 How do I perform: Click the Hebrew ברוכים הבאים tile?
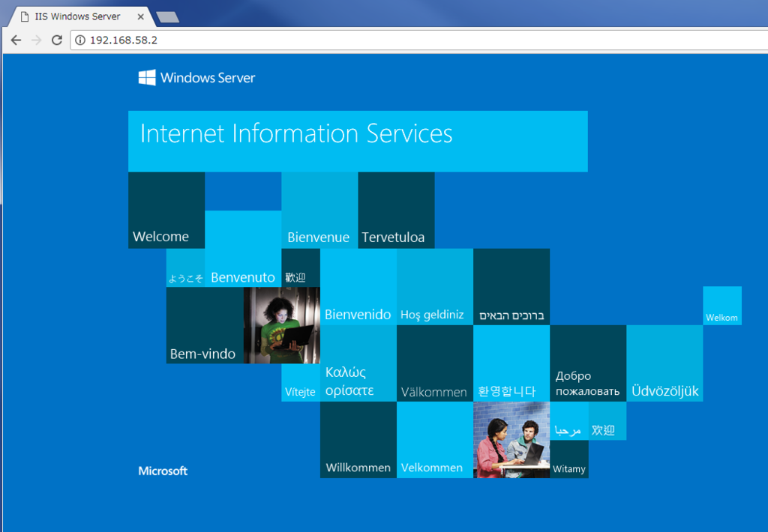coord(511,287)
